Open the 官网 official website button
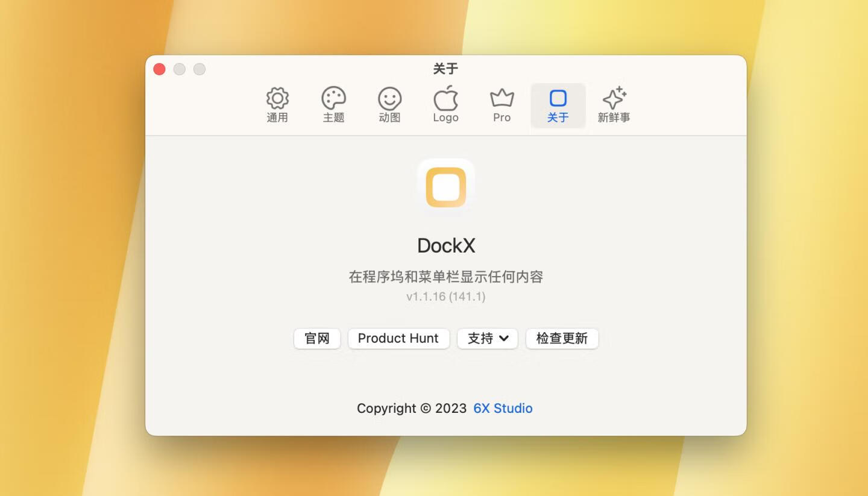868x496 pixels. click(317, 338)
